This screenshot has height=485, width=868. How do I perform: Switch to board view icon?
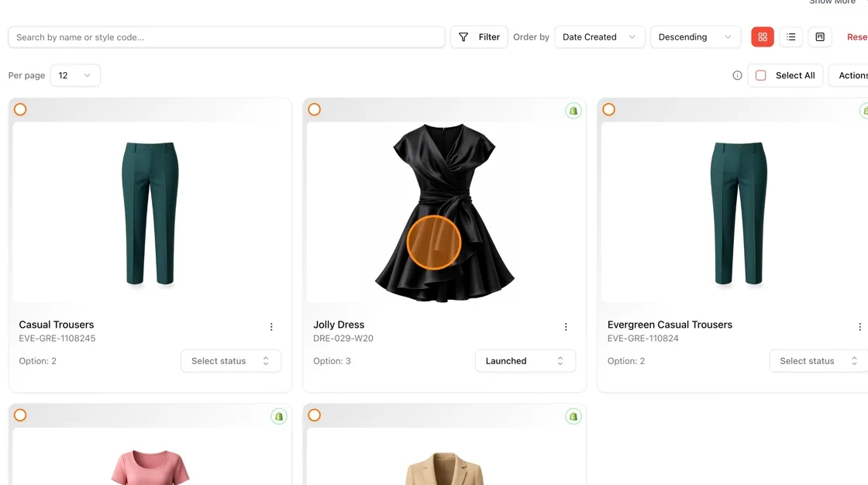tap(820, 37)
